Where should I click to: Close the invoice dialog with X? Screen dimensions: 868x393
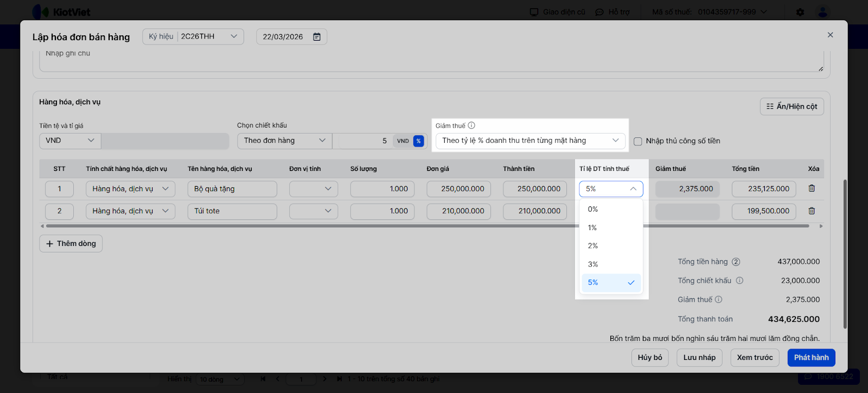click(830, 35)
